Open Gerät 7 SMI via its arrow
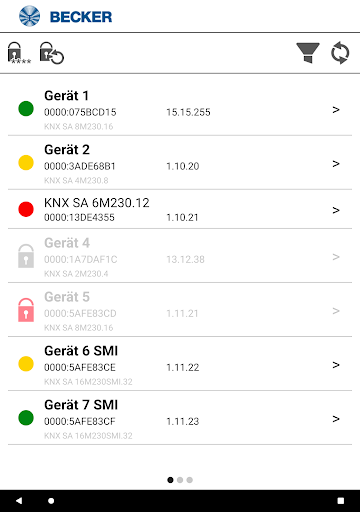 [x=336, y=419]
